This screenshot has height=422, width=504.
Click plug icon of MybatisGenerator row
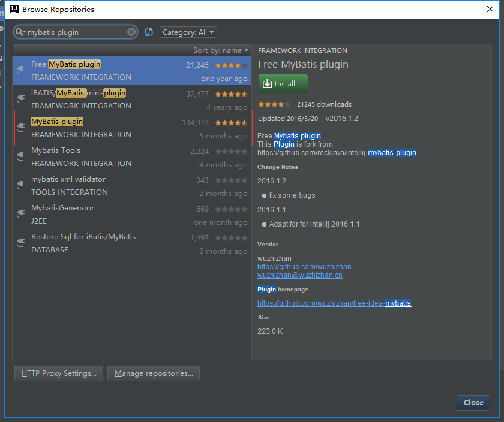click(21, 213)
